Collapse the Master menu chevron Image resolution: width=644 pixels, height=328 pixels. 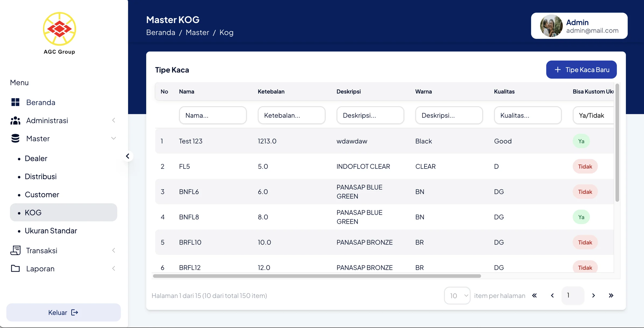pos(114,138)
